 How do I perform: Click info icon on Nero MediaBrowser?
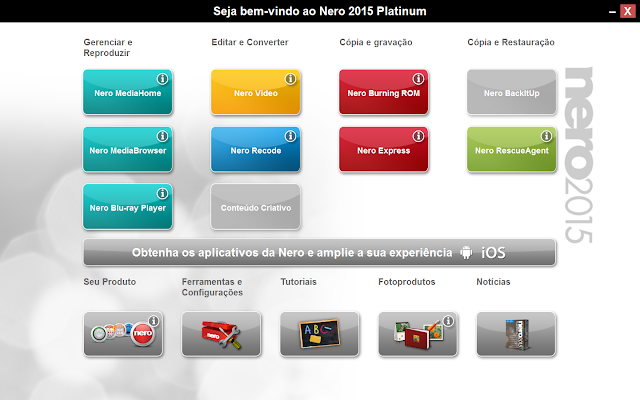click(162, 136)
